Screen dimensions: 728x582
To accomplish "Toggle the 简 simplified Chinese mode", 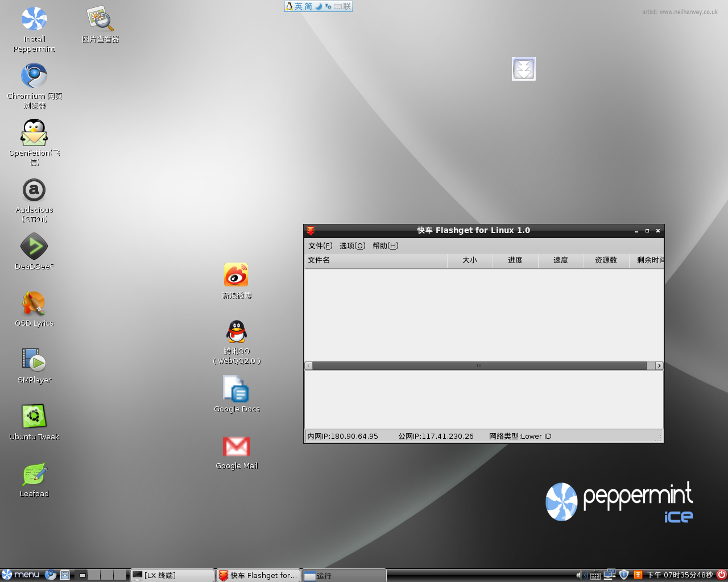I will pyautogui.click(x=308, y=6).
